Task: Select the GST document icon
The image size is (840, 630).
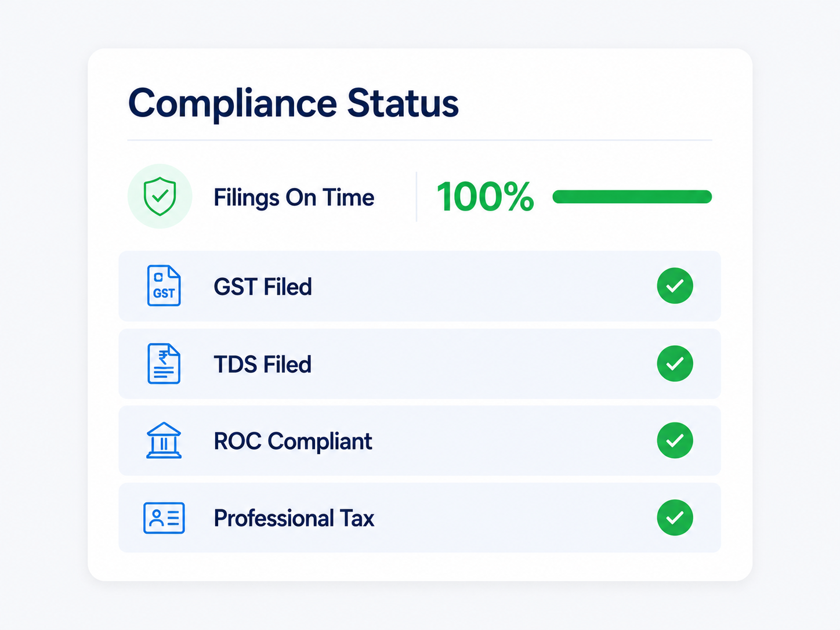Action: [164, 285]
